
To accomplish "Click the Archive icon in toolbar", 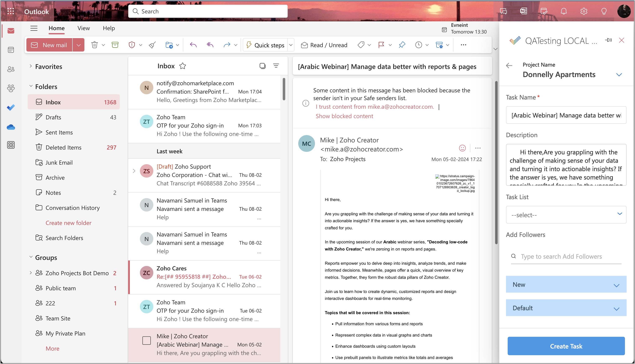I will [x=115, y=45].
